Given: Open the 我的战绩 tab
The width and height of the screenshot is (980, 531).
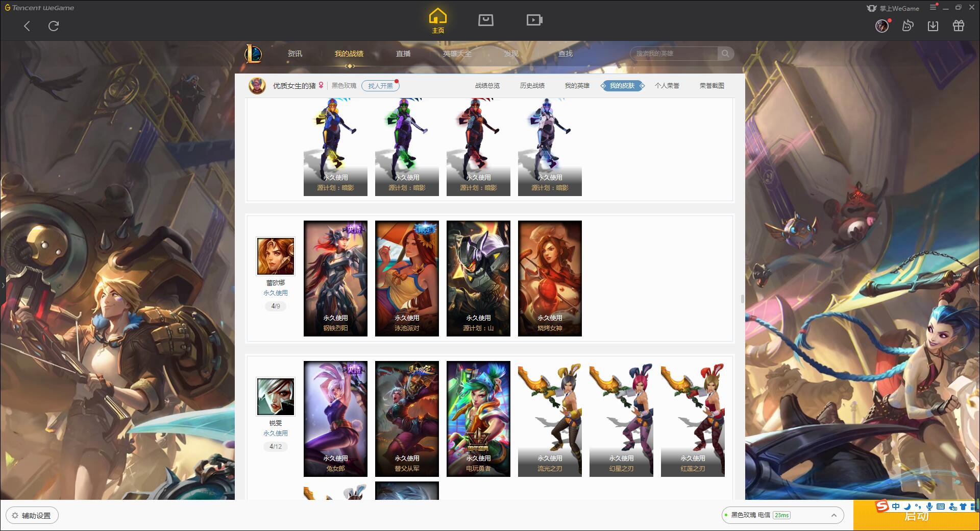Looking at the screenshot, I should 349,54.
